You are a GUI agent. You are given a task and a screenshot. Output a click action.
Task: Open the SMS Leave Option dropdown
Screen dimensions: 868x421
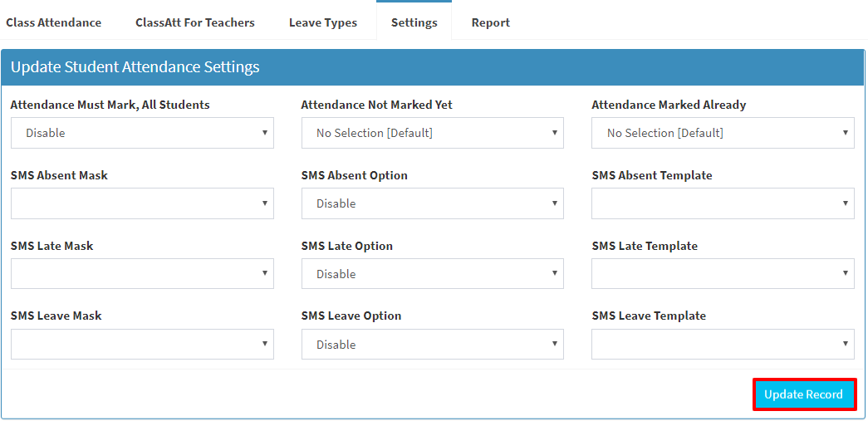point(433,344)
